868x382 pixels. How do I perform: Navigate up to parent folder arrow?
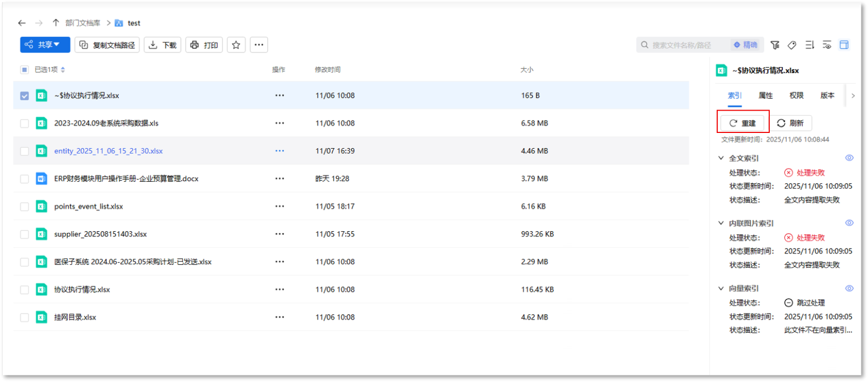pyautogui.click(x=56, y=23)
